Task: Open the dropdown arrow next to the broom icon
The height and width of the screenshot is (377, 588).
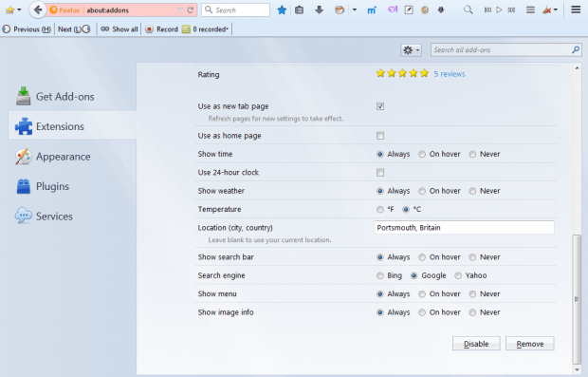Action: 556,9
